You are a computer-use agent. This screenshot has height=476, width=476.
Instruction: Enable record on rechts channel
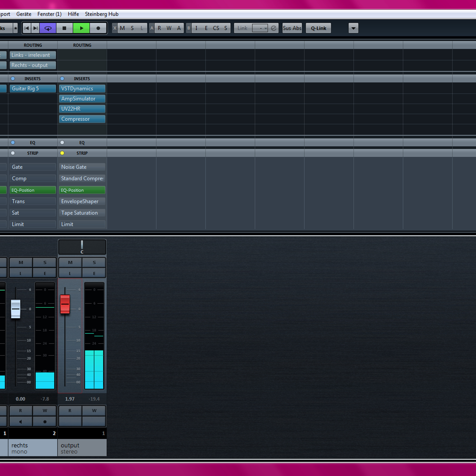pos(45,422)
